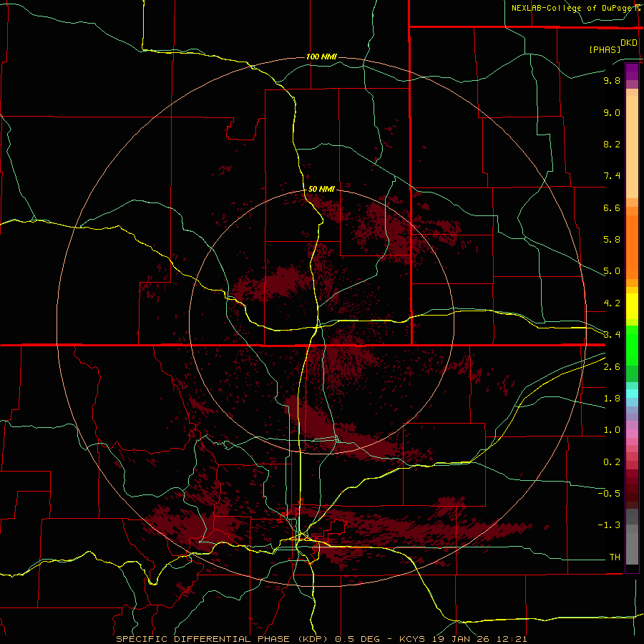Screen dimensions: 644x644
Task: Click the '8.2' scale value
Action: point(612,144)
